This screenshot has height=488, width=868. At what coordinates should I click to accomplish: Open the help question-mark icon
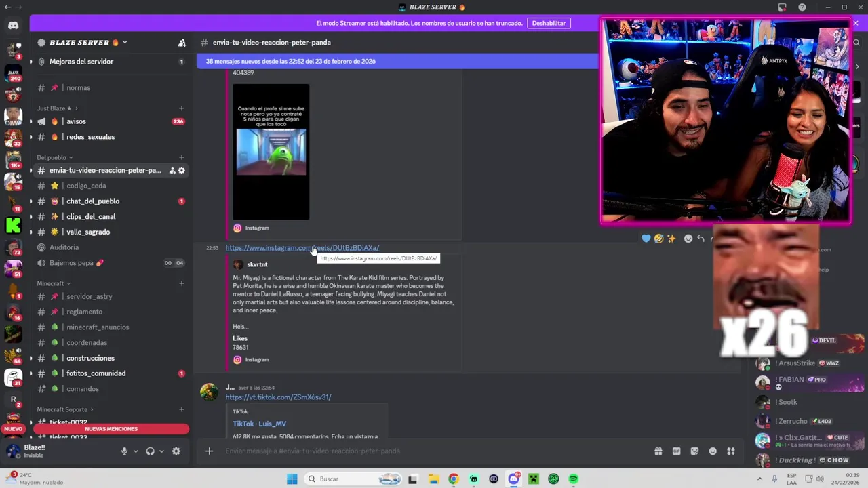click(x=802, y=7)
